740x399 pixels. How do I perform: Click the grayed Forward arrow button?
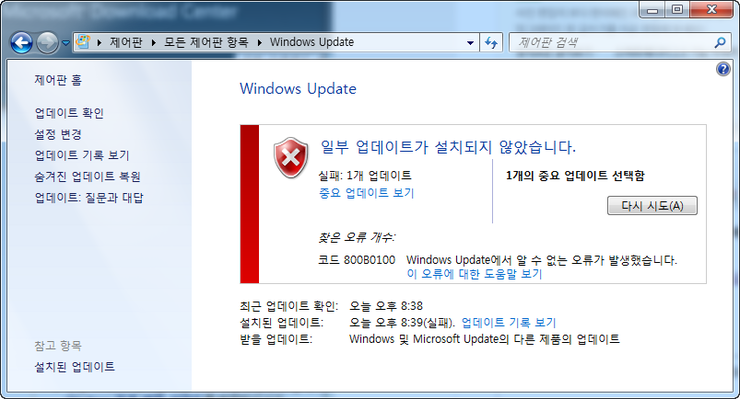tap(48, 43)
